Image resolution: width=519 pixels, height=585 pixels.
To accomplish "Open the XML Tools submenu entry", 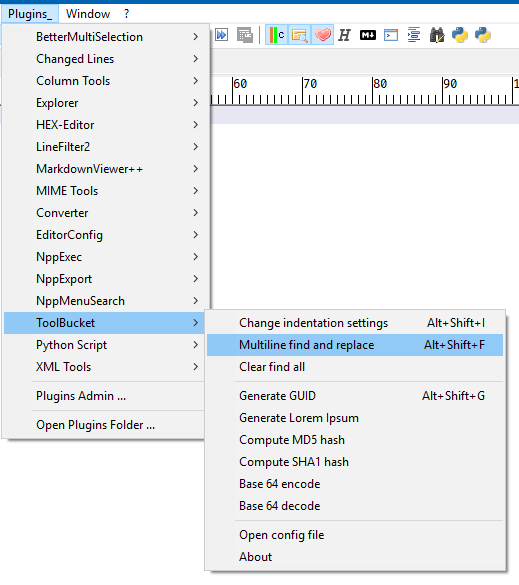I will pos(104,367).
